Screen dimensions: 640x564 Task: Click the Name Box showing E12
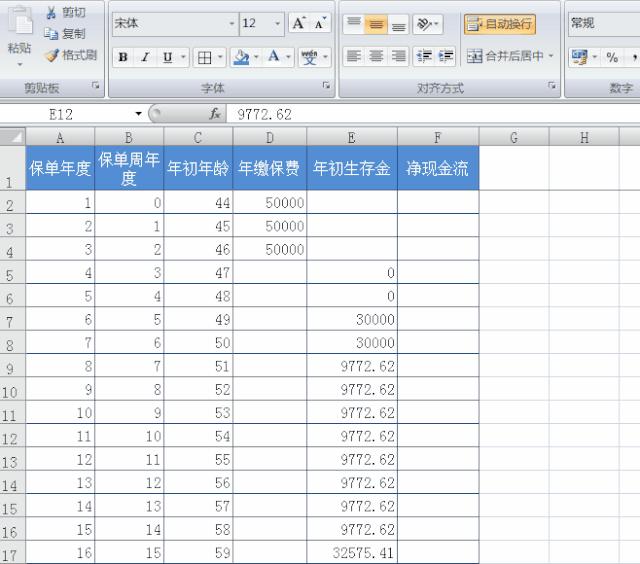coord(67,114)
